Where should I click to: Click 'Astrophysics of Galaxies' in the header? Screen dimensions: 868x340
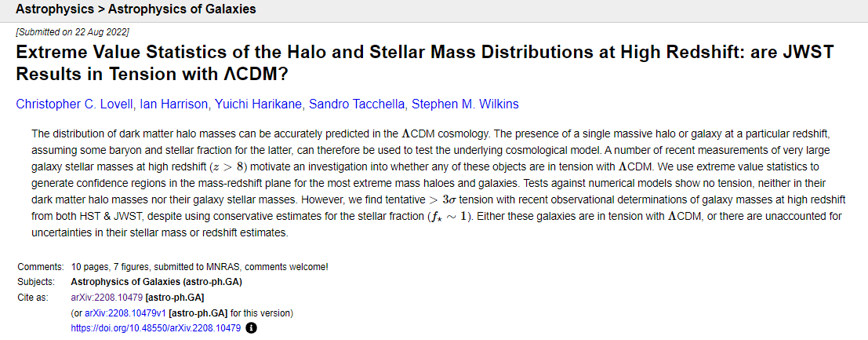[x=181, y=9]
